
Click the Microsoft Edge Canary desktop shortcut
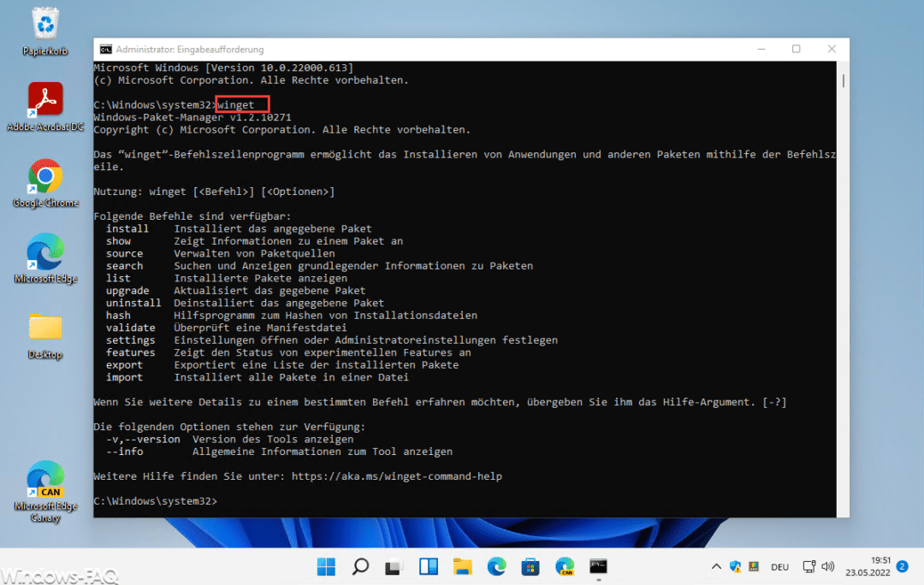click(x=44, y=481)
